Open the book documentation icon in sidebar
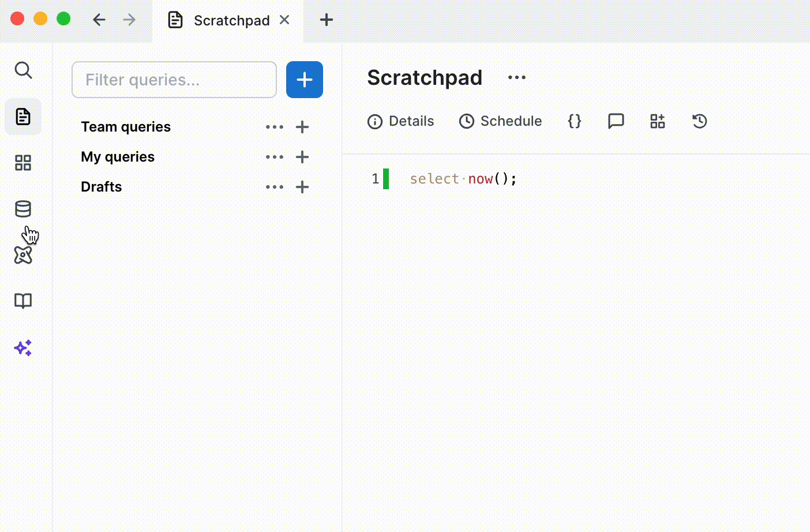This screenshot has height=532, width=810. pos(23,301)
